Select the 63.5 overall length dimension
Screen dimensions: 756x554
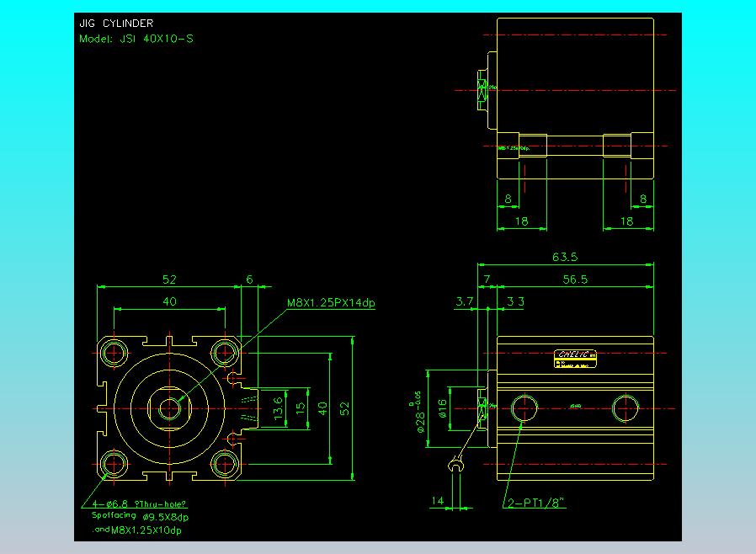coord(565,257)
